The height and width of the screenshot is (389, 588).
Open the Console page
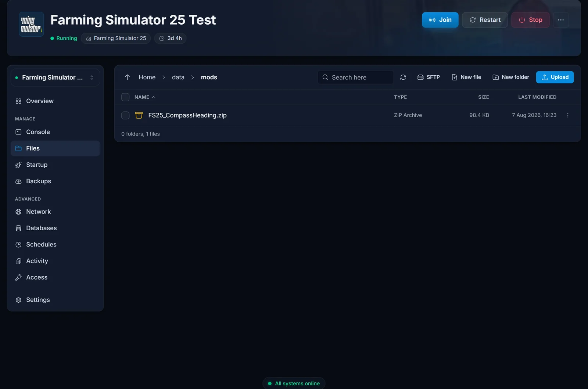point(55,132)
